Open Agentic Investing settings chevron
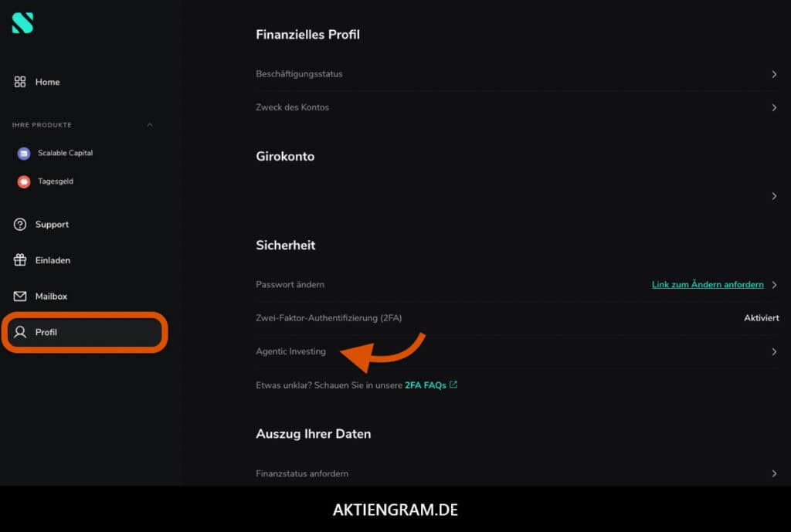 [x=774, y=351]
